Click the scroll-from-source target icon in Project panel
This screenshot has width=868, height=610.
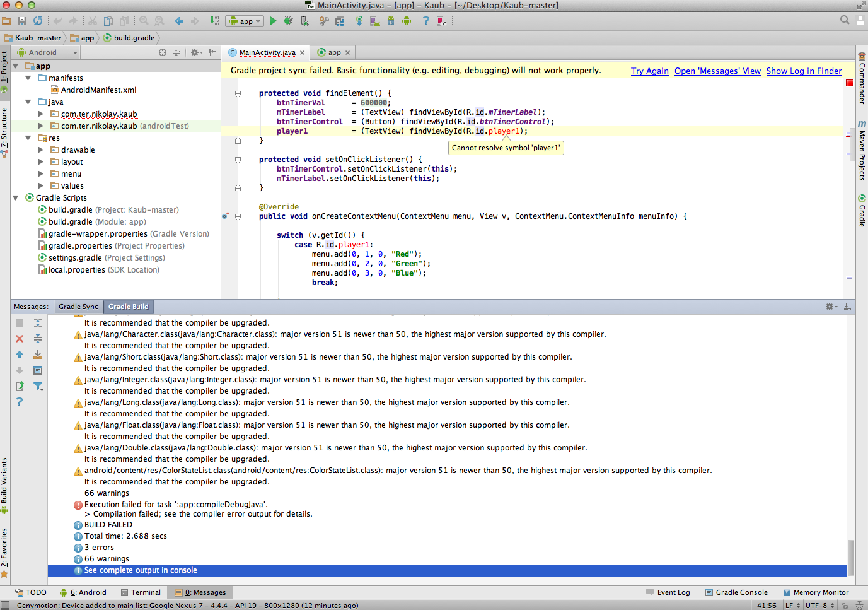[x=163, y=52]
